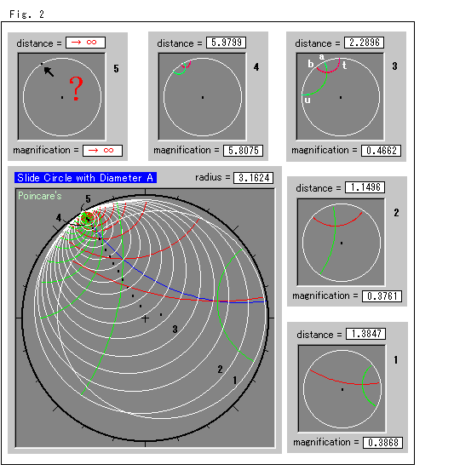Image resolution: width=454 pixels, height=476 pixels.
Task: Click the magnification field showing 0.3761
Action: coord(382,296)
